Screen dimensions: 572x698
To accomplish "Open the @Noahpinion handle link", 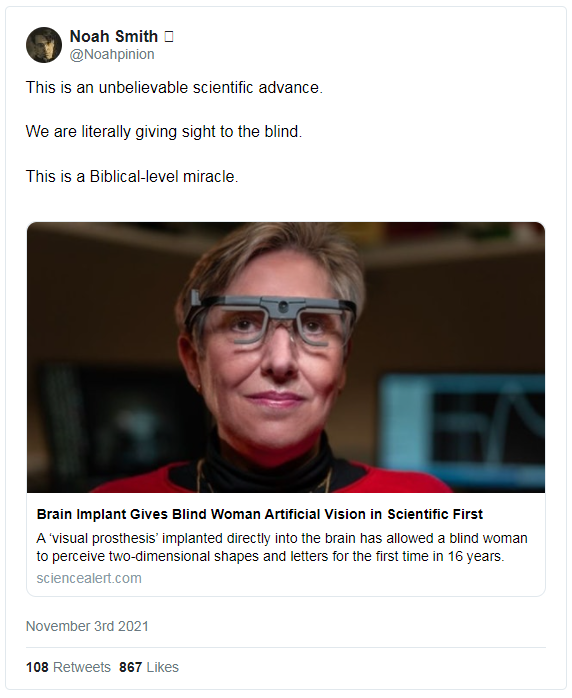I will (112, 54).
